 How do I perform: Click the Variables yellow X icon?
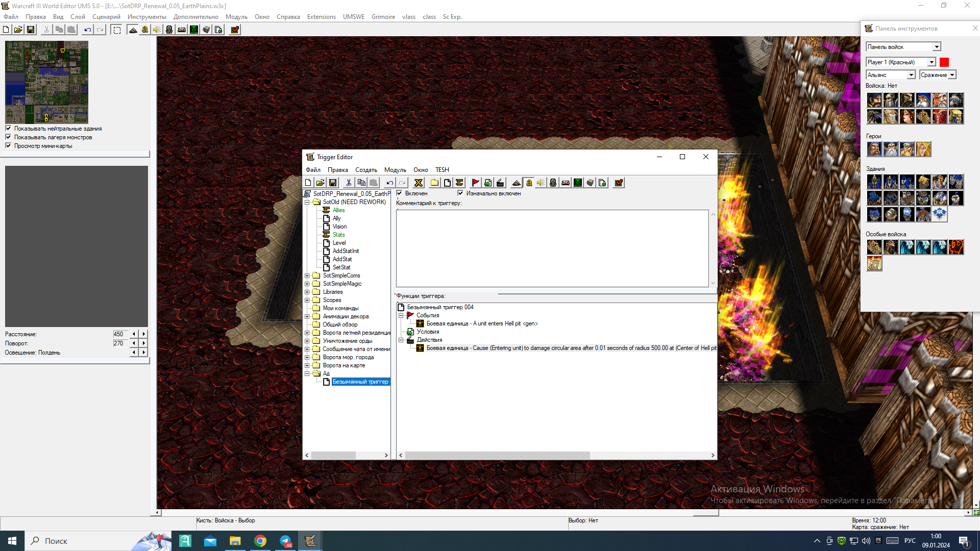pos(418,183)
